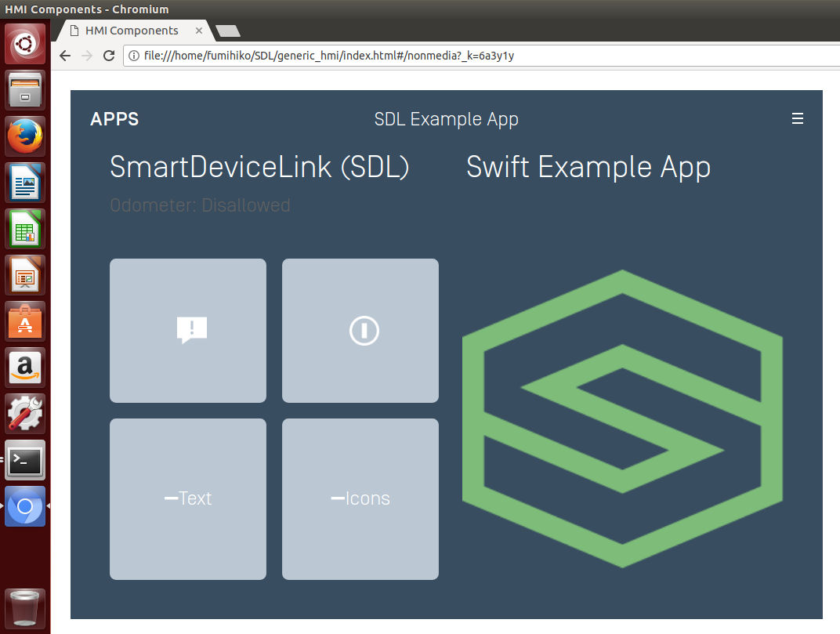Open a new browser tab
The image size is (840, 634).
(228, 31)
